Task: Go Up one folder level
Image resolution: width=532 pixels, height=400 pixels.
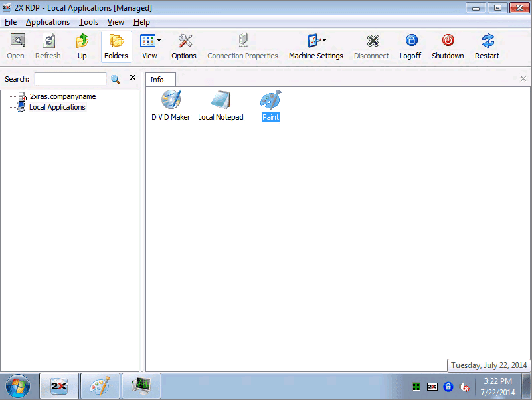Action: [82, 47]
